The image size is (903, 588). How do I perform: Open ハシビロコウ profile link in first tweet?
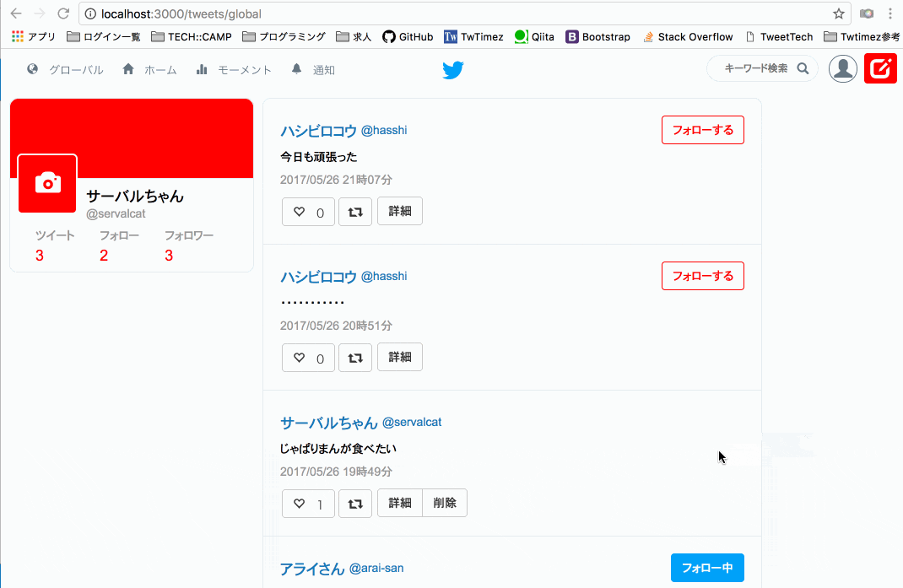318,131
